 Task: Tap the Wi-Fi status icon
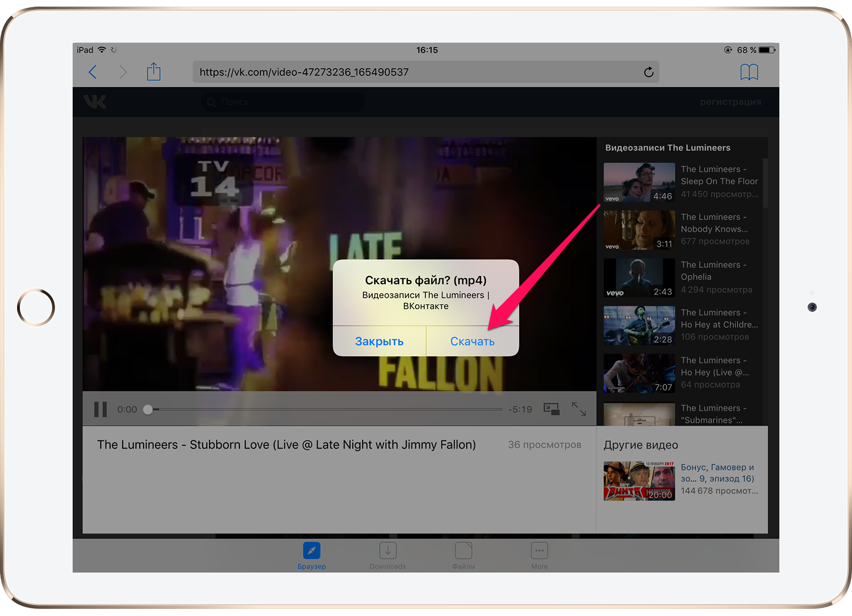coord(102,50)
